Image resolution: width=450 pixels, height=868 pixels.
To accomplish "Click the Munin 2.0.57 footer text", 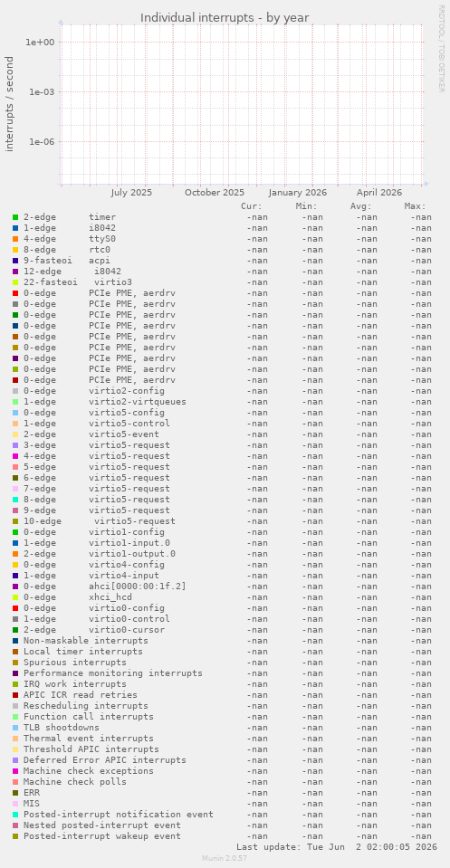I will (225, 858).
